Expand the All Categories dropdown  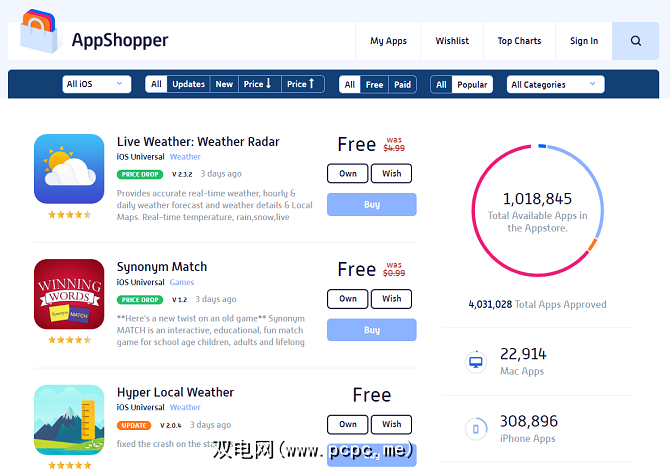(555, 84)
